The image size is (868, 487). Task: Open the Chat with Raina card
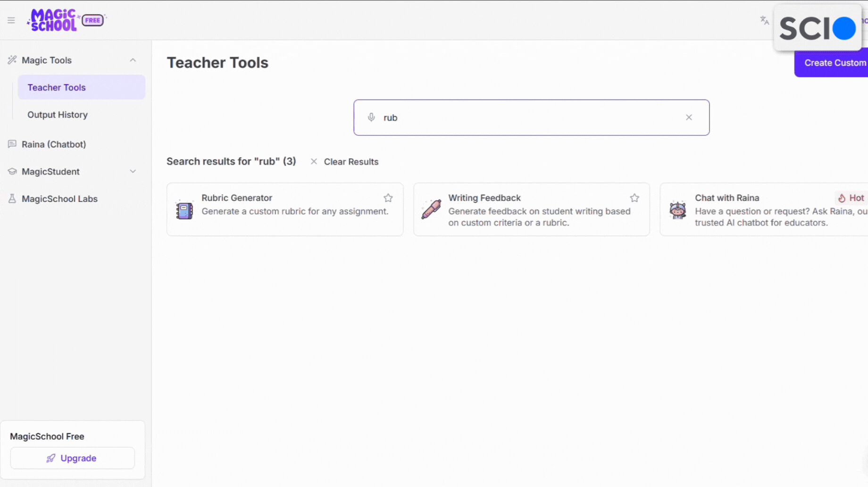[x=764, y=210]
